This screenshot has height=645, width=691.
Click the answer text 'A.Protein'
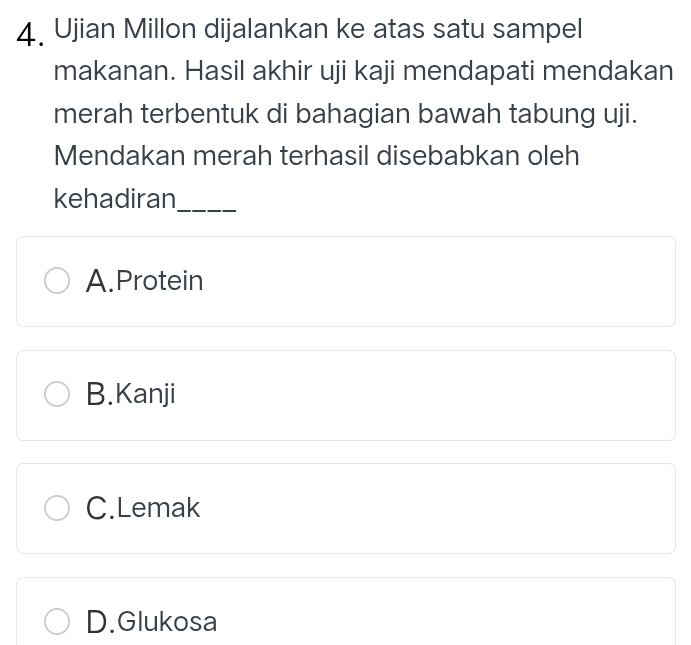tap(145, 282)
